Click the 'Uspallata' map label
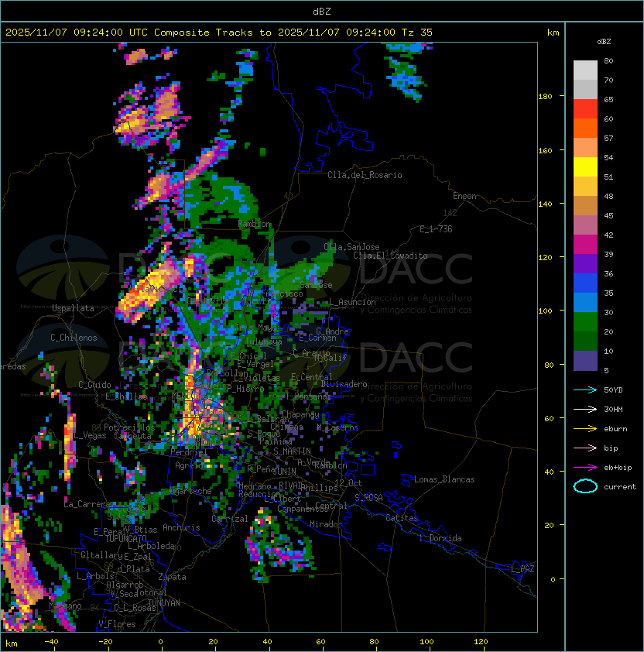This screenshot has width=644, height=652. (73, 308)
